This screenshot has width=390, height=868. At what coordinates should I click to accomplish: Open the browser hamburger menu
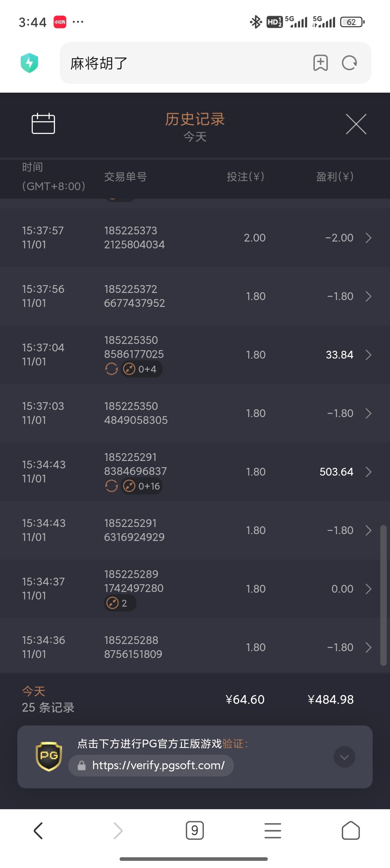(273, 831)
